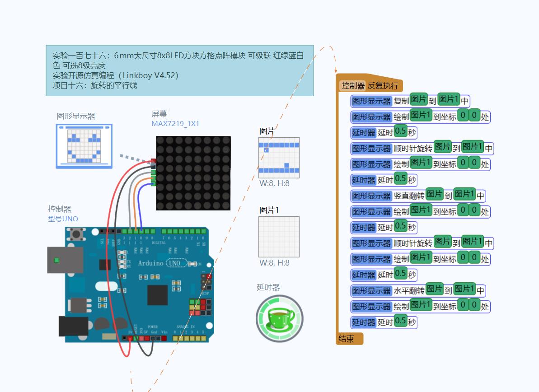Select the 图形显示器 graphic display component icon
The width and height of the screenshot is (539, 392).
pyautogui.click(x=84, y=146)
